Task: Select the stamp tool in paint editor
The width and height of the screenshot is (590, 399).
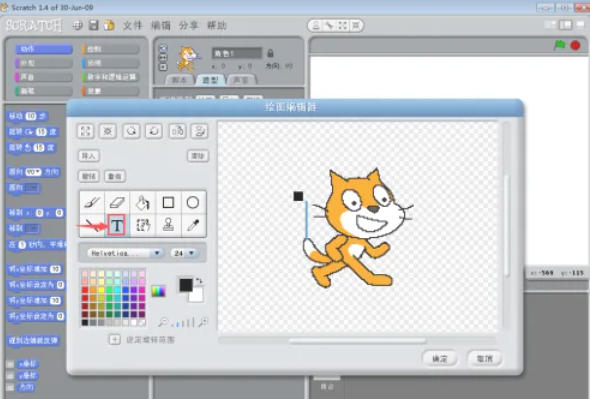Action: [168, 225]
